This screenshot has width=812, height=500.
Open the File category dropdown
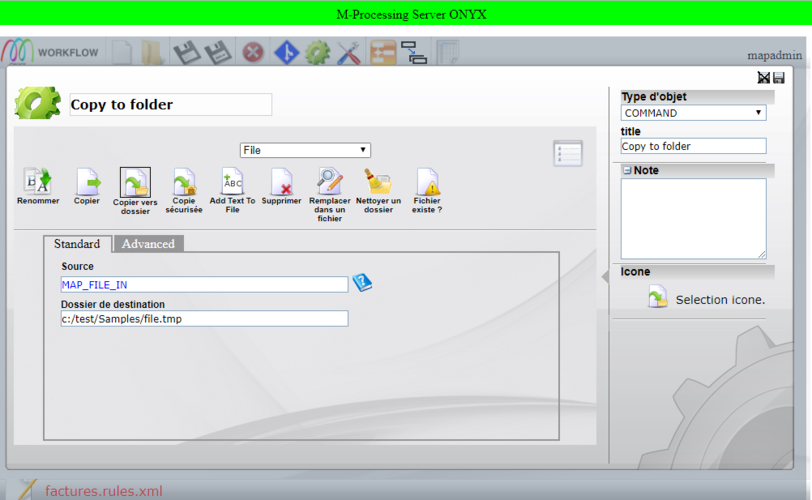coord(305,150)
